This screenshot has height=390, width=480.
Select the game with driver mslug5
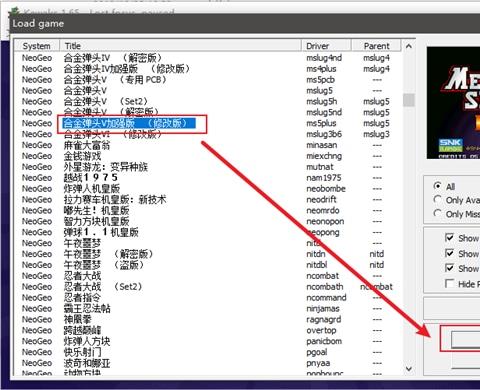[x=207, y=91]
